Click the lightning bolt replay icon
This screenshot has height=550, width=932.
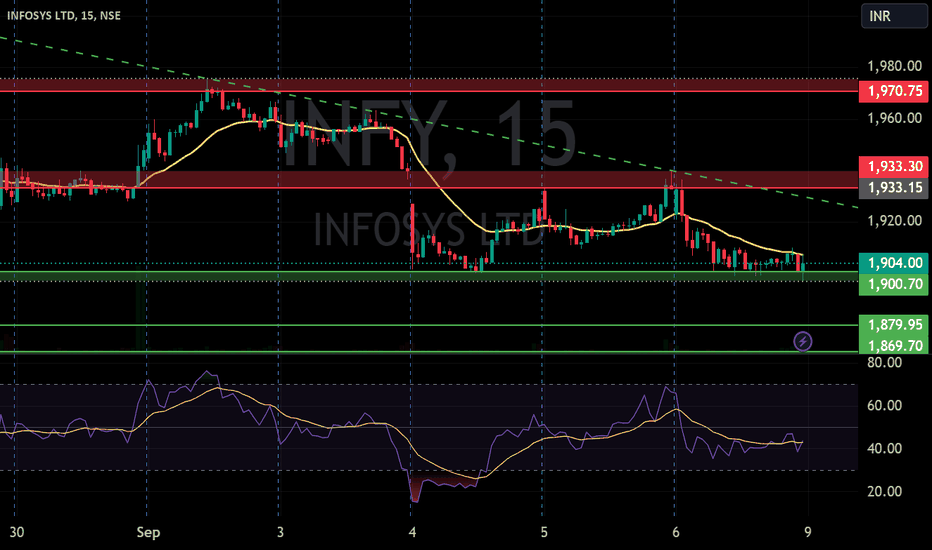(x=803, y=341)
